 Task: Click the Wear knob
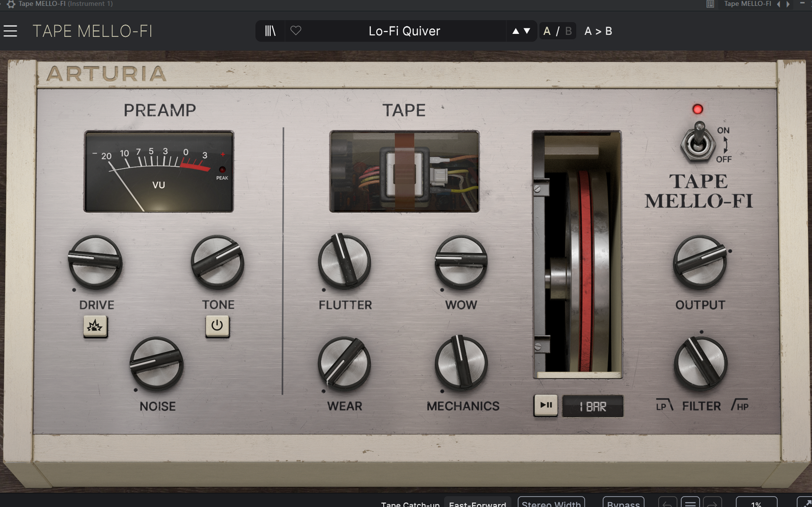344,364
